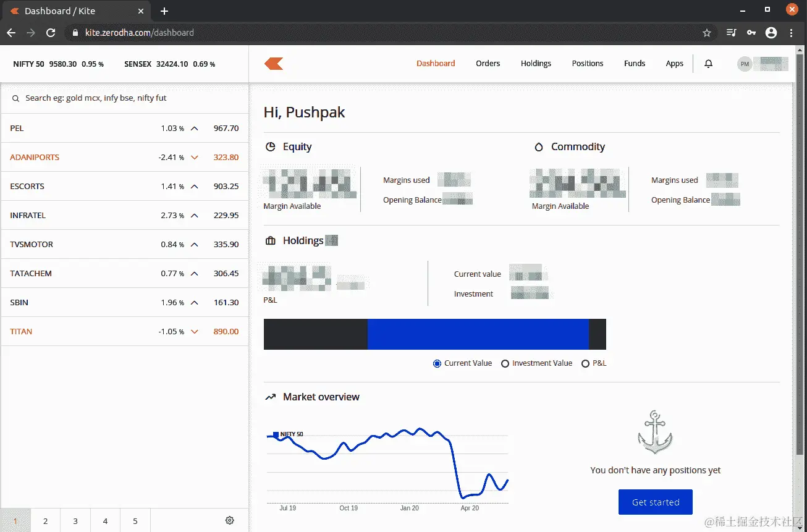
Task: Click the site lock icon in address bar
Action: coord(76,33)
